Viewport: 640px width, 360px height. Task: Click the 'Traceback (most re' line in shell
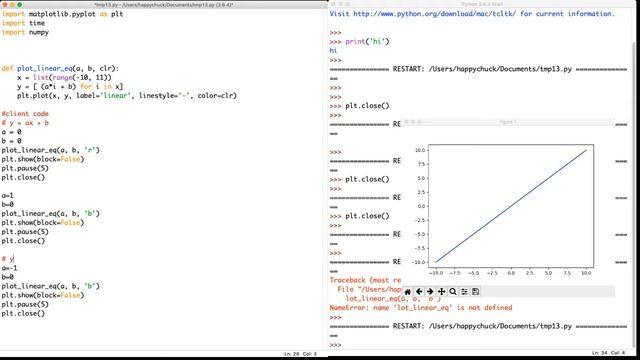[365, 280]
